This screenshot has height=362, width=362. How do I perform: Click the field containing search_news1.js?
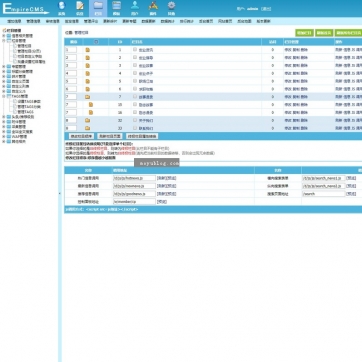[x=324, y=178]
